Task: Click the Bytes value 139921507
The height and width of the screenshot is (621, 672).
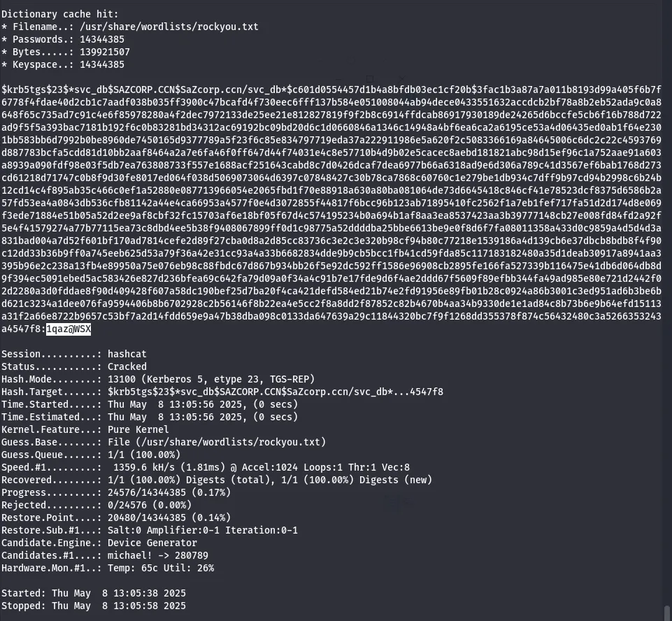Action: (105, 52)
